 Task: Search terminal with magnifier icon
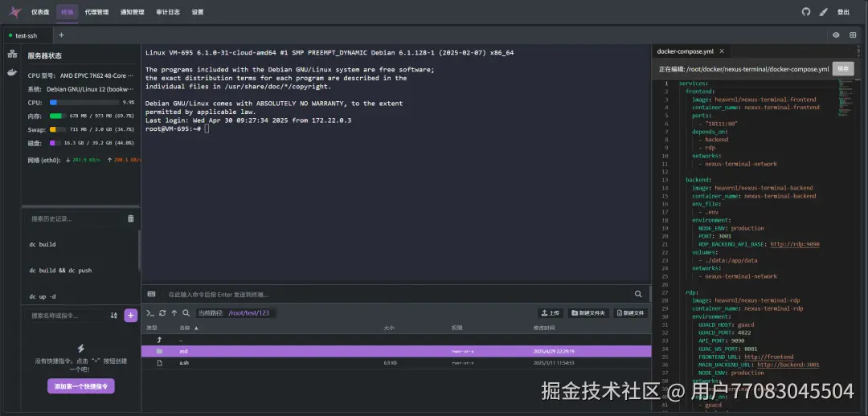638,294
